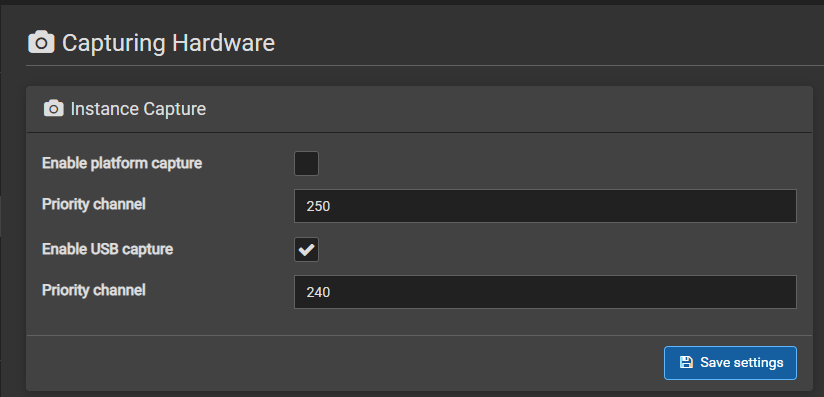Select the value 250 in platform priority

point(318,206)
